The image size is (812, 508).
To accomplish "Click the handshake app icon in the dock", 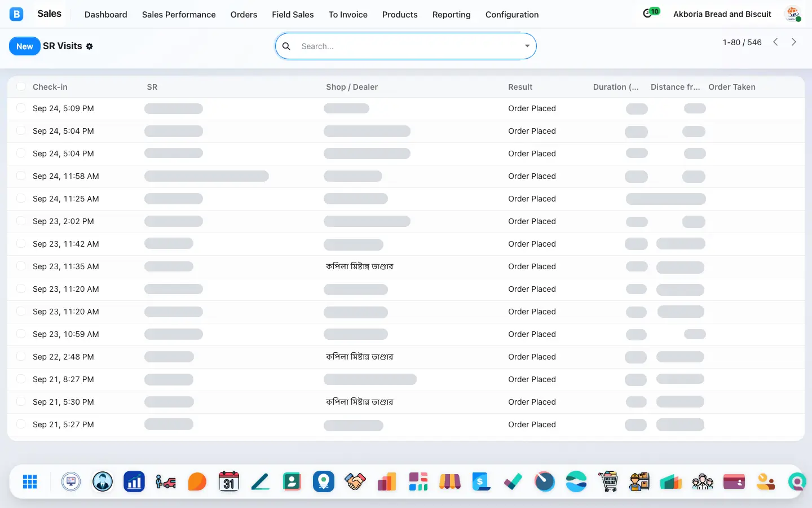I will point(355,481).
